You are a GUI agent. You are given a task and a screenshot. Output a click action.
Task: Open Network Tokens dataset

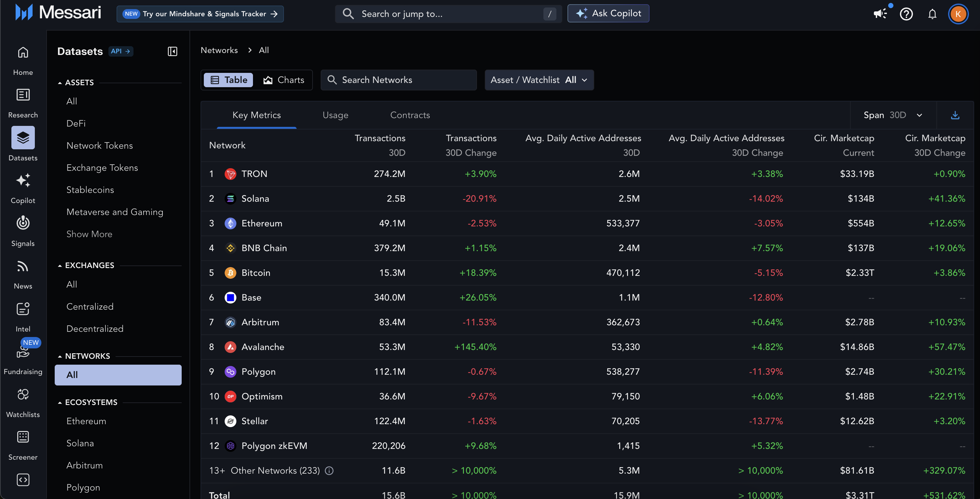[x=100, y=145]
